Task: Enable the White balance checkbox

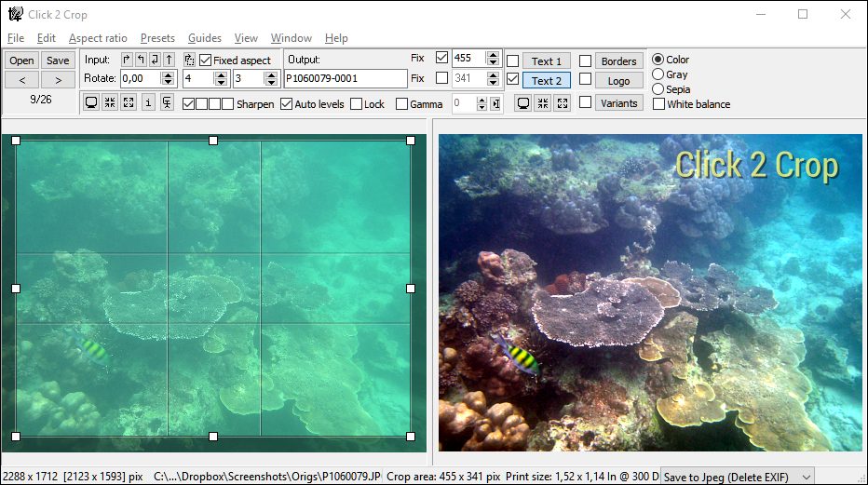Action: click(658, 104)
